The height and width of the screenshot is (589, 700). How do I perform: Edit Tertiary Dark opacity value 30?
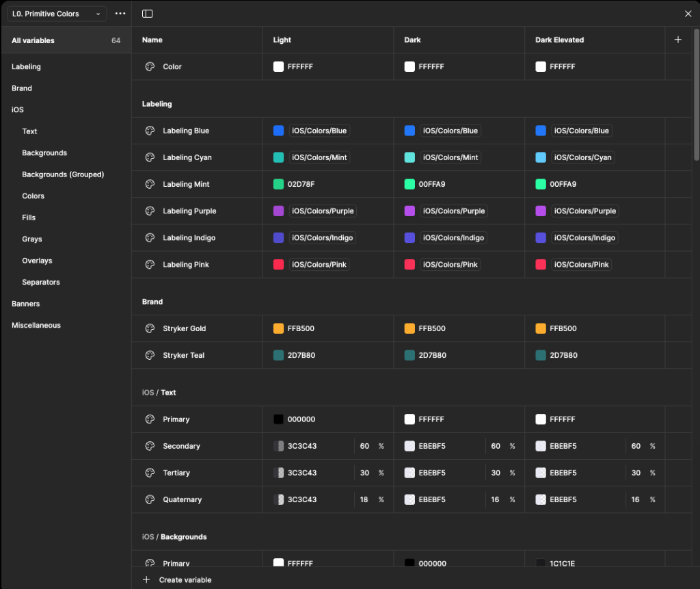coord(496,473)
